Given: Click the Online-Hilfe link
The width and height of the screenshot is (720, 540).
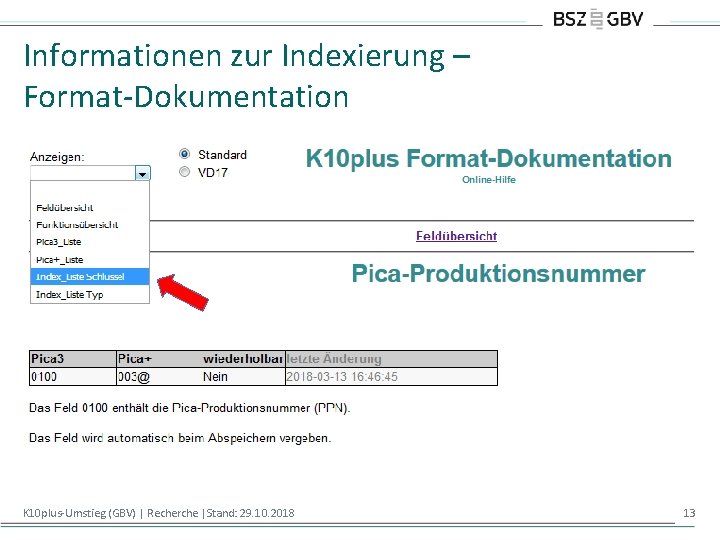Looking at the screenshot, I should (x=489, y=180).
